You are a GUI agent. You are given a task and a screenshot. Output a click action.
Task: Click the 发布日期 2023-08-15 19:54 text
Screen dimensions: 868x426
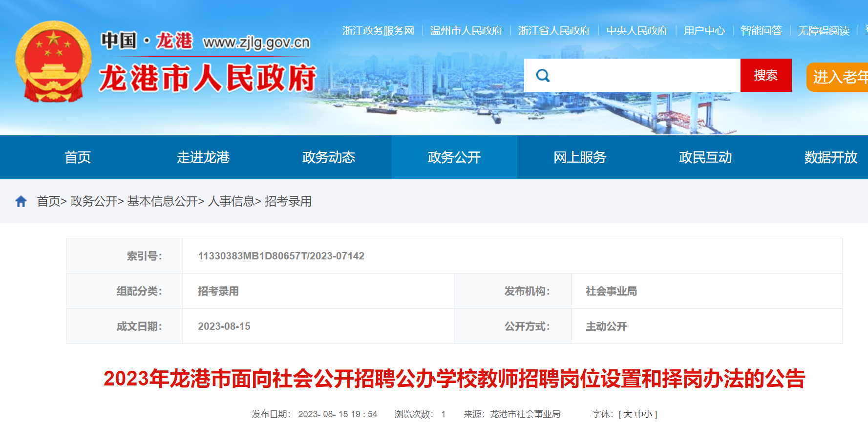point(315,414)
